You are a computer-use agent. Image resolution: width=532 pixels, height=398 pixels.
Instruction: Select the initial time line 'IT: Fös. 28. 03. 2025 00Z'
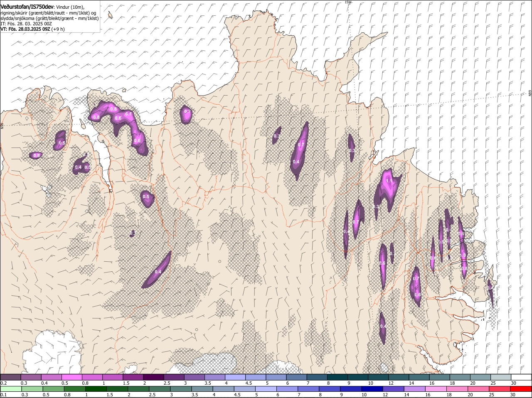tap(26, 24)
